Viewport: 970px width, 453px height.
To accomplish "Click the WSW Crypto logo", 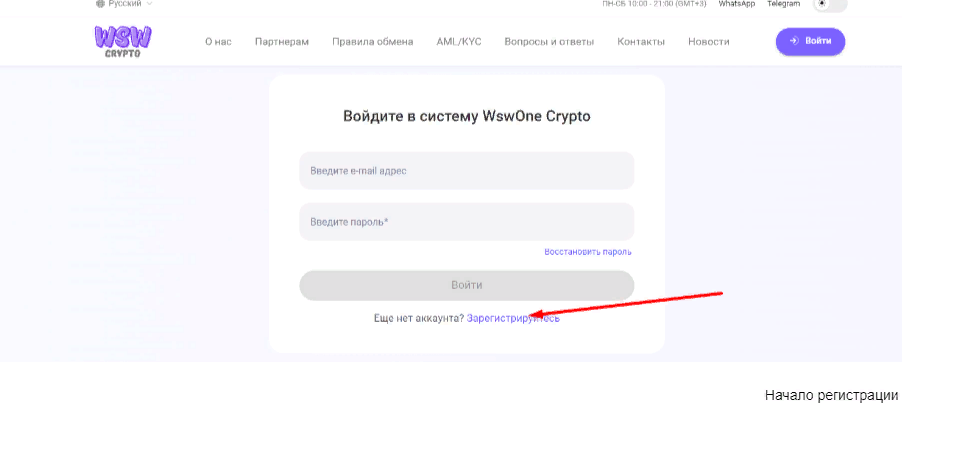I will [123, 41].
